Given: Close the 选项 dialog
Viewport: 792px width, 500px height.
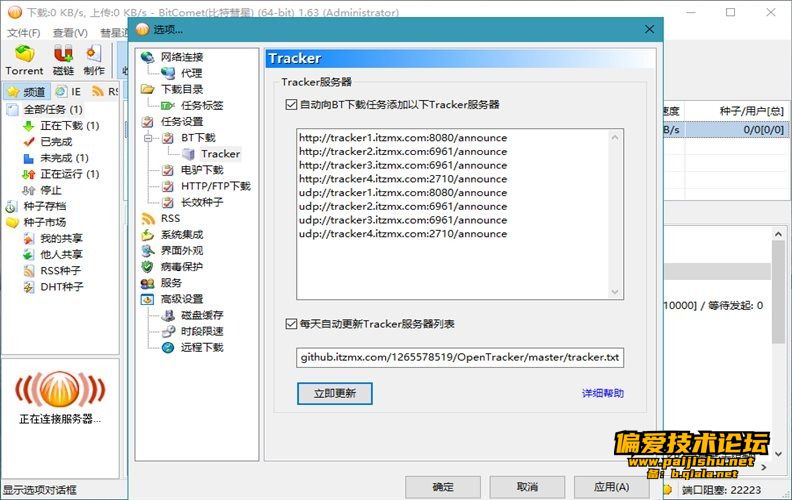Looking at the screenshot, I should point(650,29).
